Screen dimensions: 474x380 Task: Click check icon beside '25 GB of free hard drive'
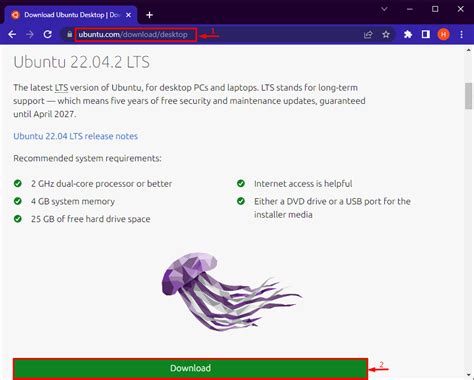[x=18, y=219]
